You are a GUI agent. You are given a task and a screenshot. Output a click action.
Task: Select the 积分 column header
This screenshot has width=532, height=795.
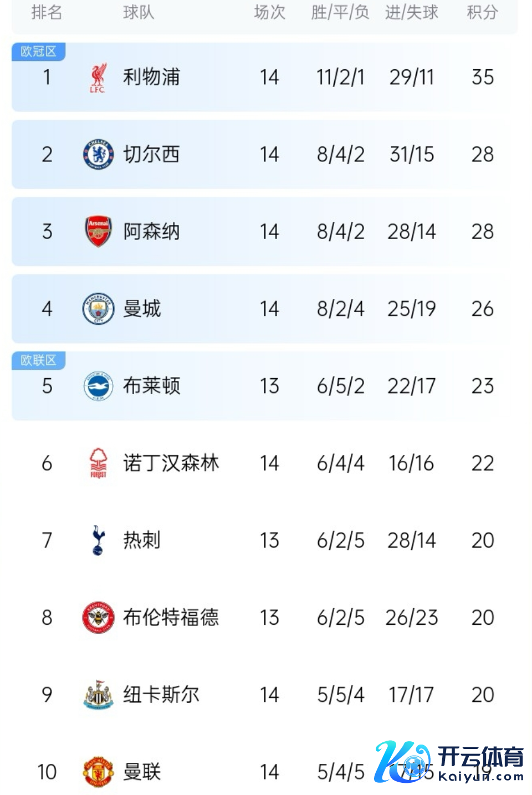(482, 12)
